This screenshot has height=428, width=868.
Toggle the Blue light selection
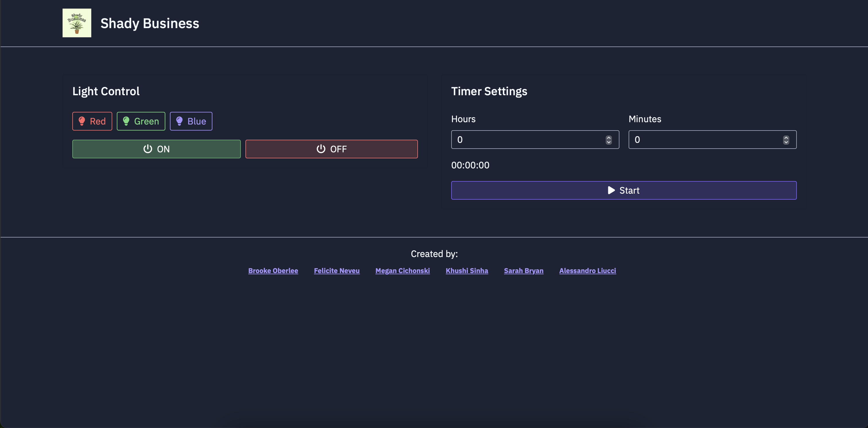click(x=191, y=121)
